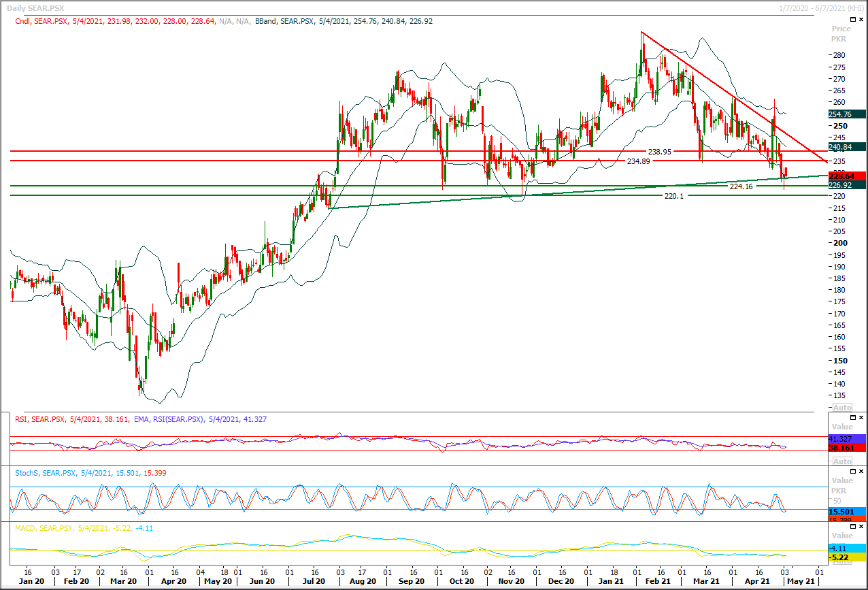Viewport: 868px width, 590px height.
Task: Click the red 38.161 RSI value tag
Action: coord(847,448)
